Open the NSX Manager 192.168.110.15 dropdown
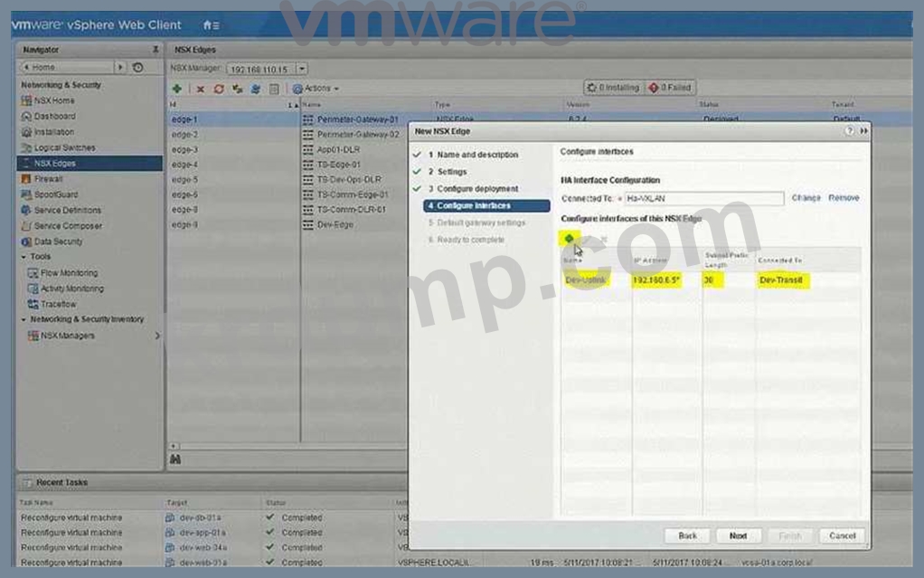This screenshot has width=924, height=578. click(302, 69)
